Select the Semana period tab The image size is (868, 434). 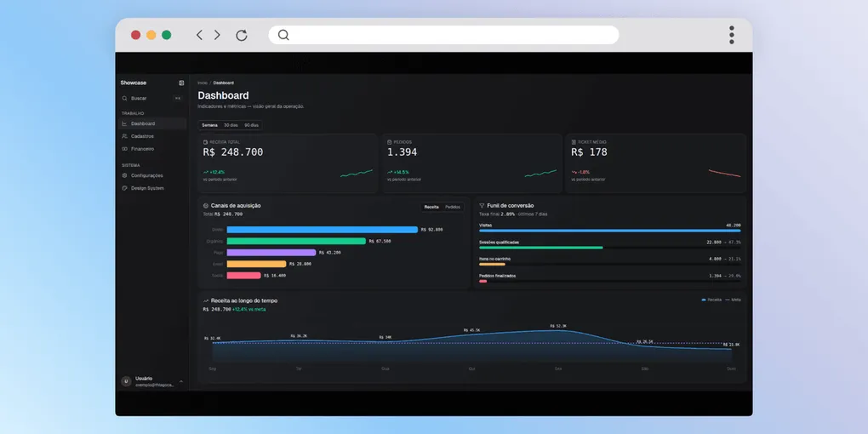[210, 125]
